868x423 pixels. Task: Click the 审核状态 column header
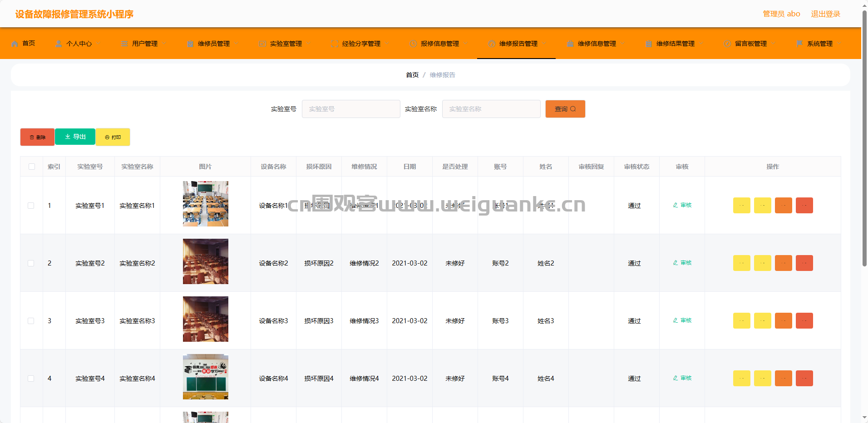pyautogui.click(x=636, y=167)
